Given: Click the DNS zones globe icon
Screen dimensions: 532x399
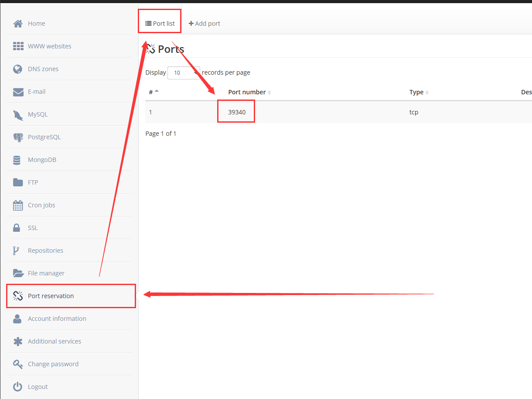Looking at the screenshot, I should pos(18,69).
